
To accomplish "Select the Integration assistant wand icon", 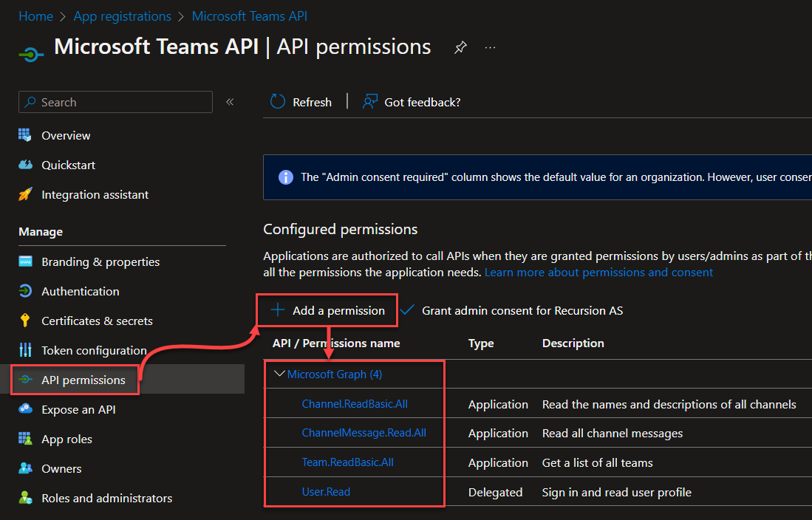I will click(x=27, y=194).
